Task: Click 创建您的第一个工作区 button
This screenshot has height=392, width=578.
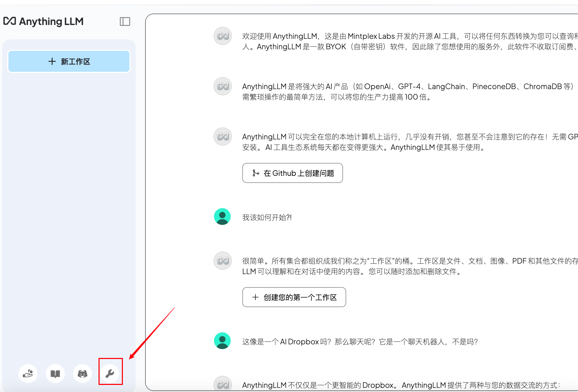Action: [294, 297]
